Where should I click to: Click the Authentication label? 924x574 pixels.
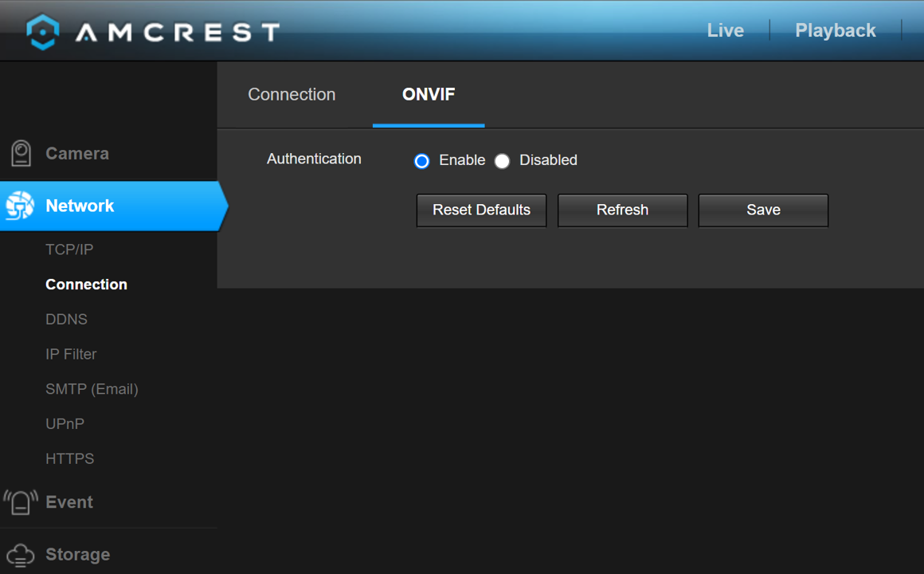click(x=314, y=159)
